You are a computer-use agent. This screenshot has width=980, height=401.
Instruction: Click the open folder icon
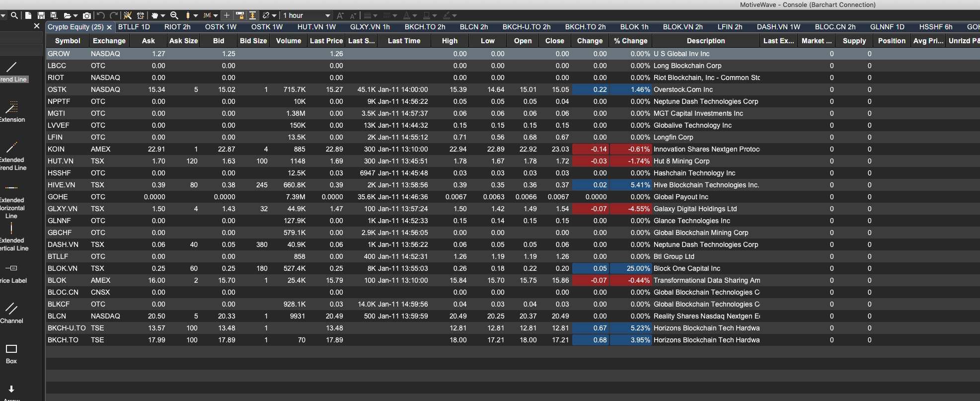click(x=68, y=15)
